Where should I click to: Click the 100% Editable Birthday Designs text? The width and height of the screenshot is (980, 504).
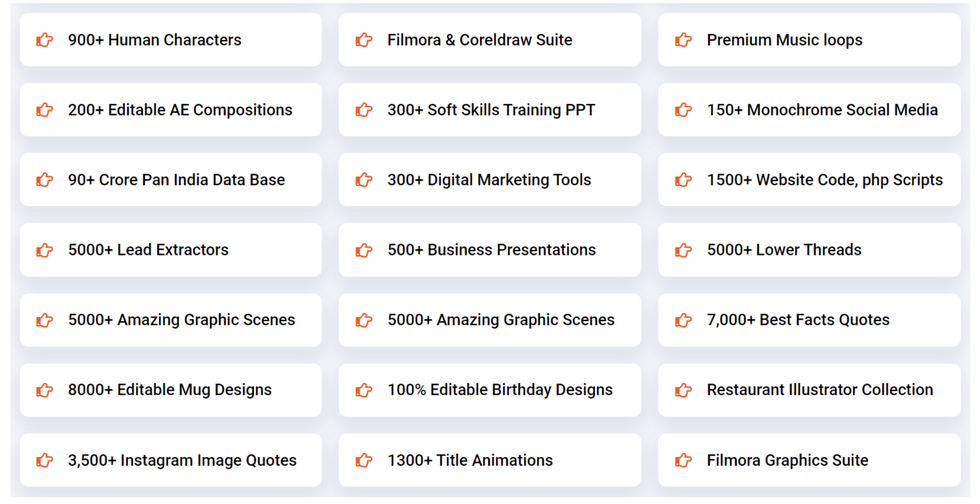coord(500,390)
